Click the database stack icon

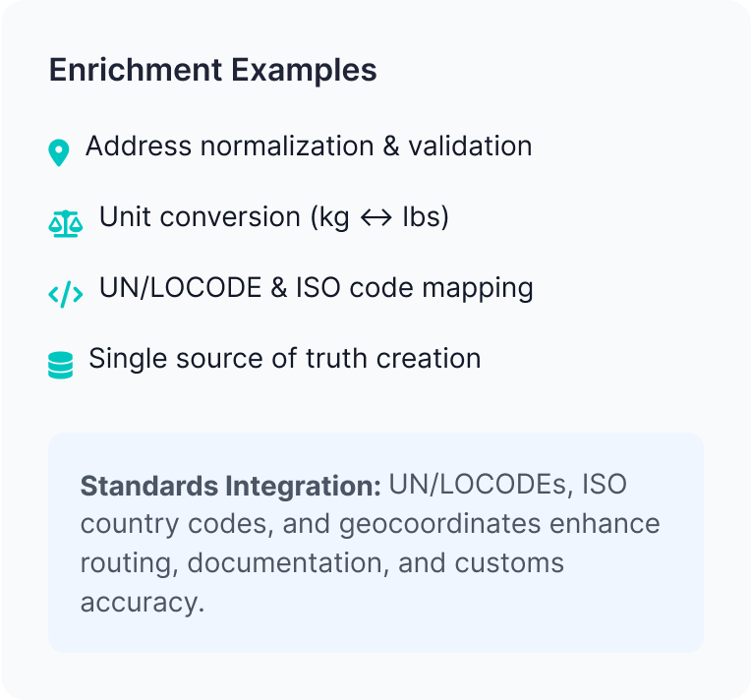(61, 365)
